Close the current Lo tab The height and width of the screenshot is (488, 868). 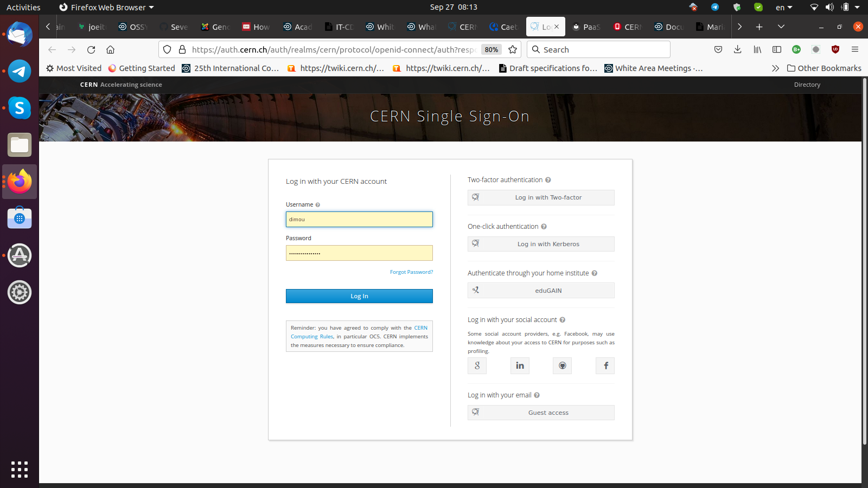point(557,27)
